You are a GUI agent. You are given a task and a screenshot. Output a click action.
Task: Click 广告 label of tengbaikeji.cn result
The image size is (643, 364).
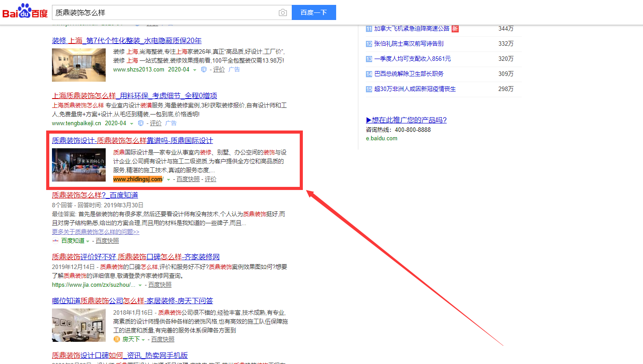click(171, 123)
